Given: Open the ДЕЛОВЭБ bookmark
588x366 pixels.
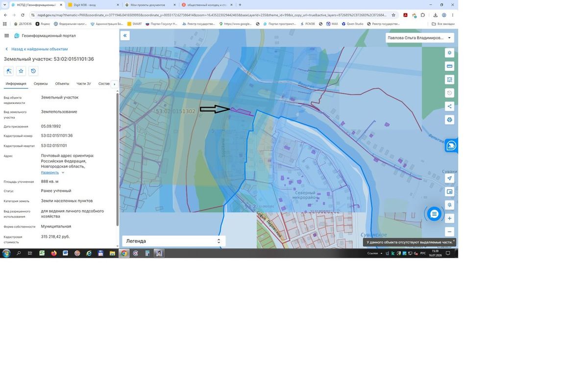Looking at the screenshot, I should (23, 24).
